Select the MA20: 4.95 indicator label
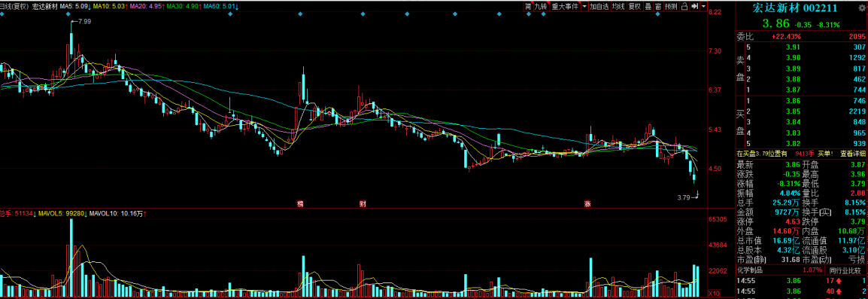Screen dimensions: 868x299 (x=145, y=7)
